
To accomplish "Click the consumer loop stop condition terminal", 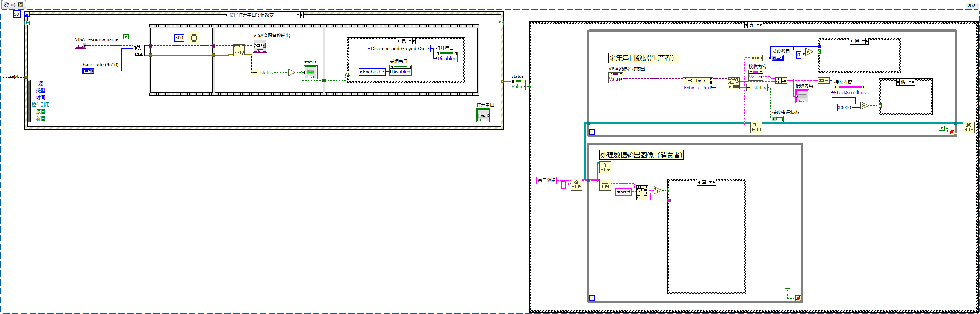I will (x=798, y=298).
